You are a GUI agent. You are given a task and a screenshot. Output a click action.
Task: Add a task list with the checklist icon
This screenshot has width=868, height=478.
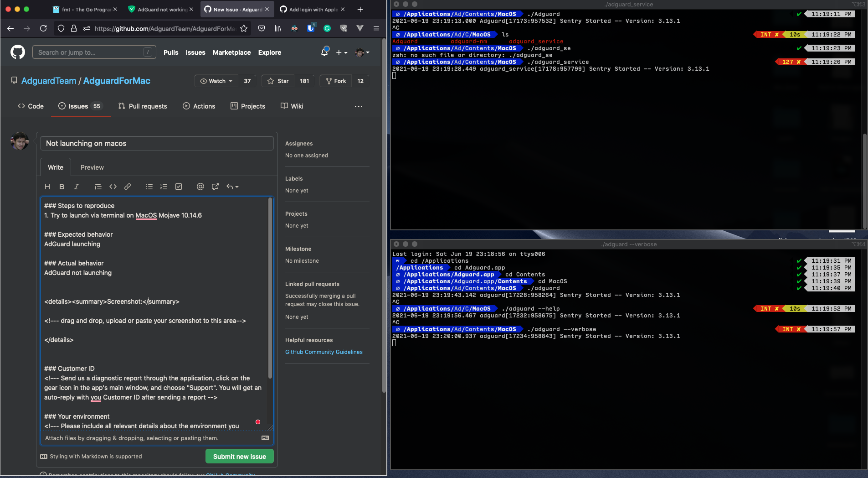tap(178, 187)
